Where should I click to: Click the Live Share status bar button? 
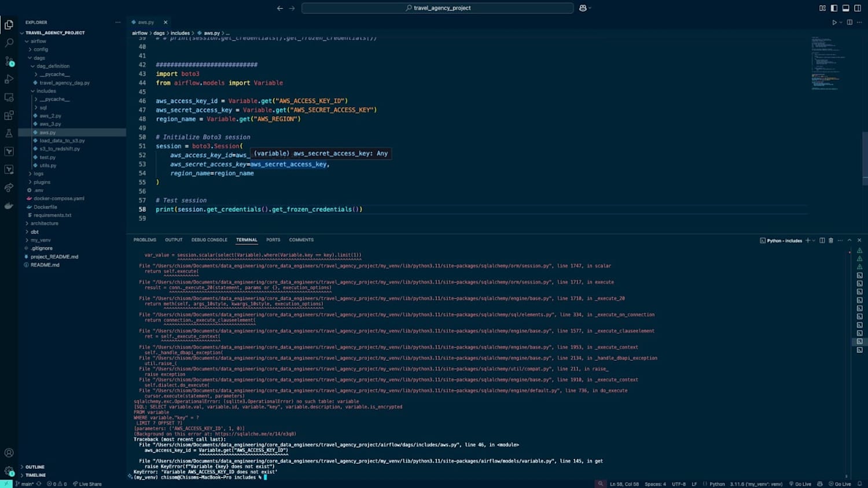87,484
